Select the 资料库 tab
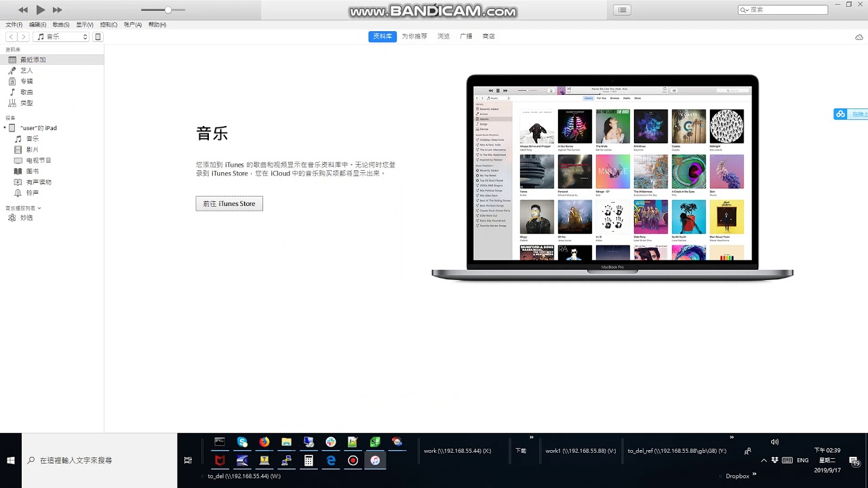Viewport: 868px width, 488px height. coord(382,36)
